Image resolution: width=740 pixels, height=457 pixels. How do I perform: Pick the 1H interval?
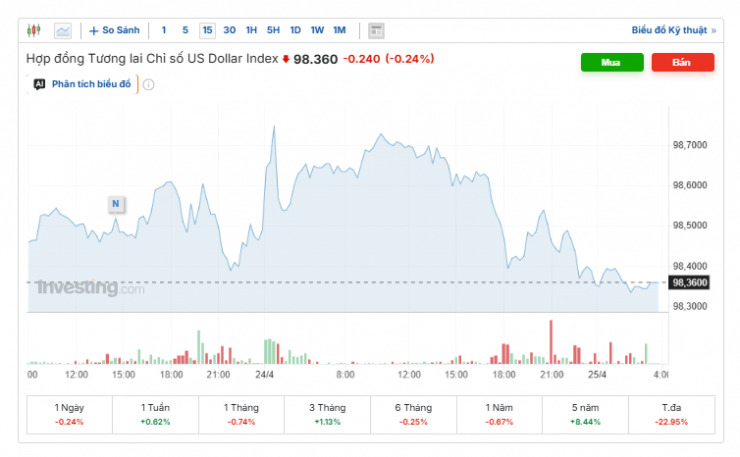coord(251,30)
